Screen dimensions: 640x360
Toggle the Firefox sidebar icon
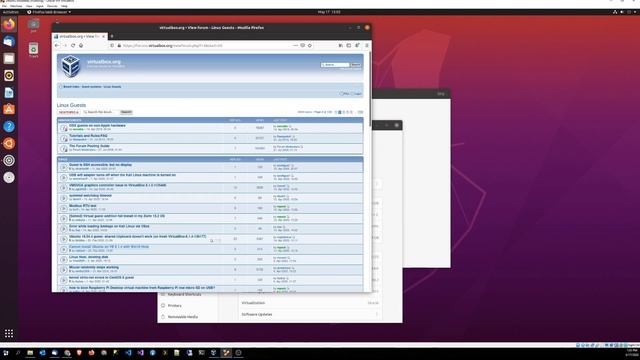(x=349, y=45)
